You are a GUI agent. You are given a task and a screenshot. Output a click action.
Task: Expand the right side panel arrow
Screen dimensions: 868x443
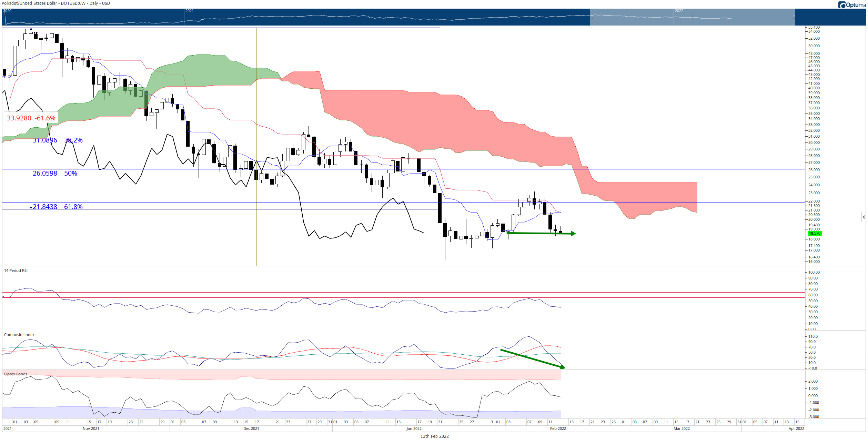coord(864,217)
